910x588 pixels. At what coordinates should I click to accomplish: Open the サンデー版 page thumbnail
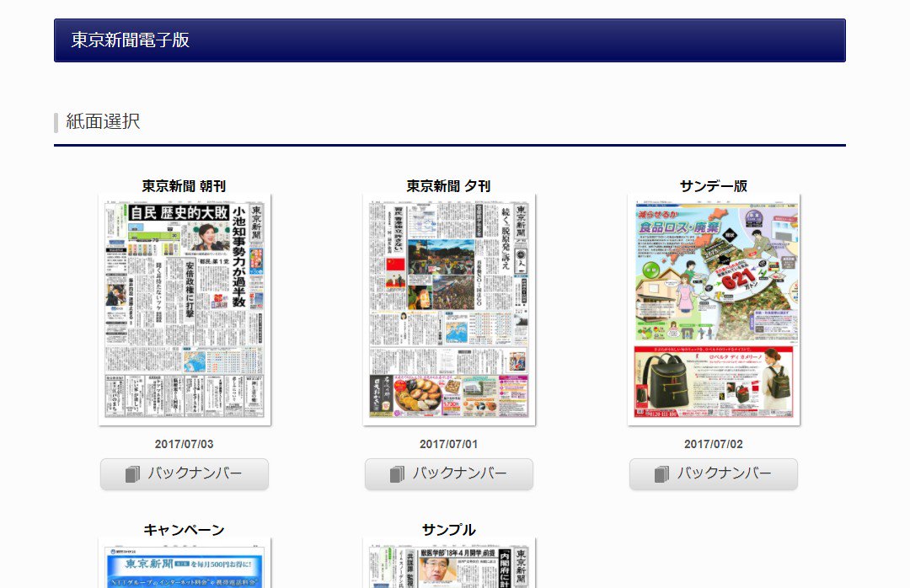point(714,309)
